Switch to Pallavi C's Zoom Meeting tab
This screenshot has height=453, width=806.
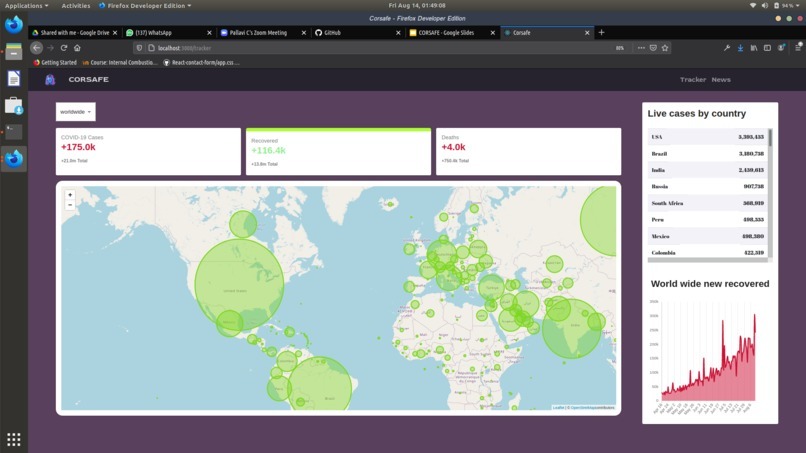[263, 32]
